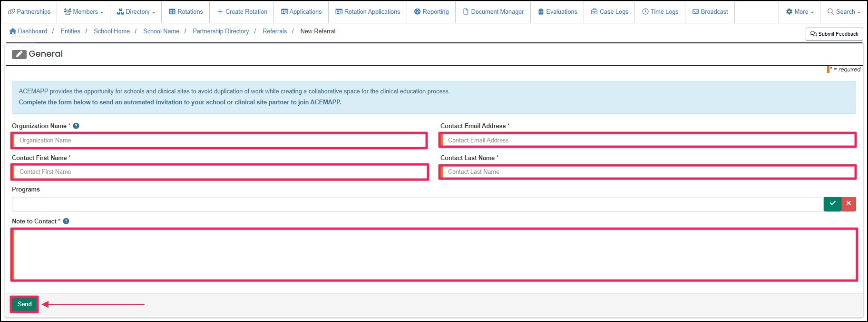
Task: Open Rotation Applications page
Action: [x=368, y=11]
